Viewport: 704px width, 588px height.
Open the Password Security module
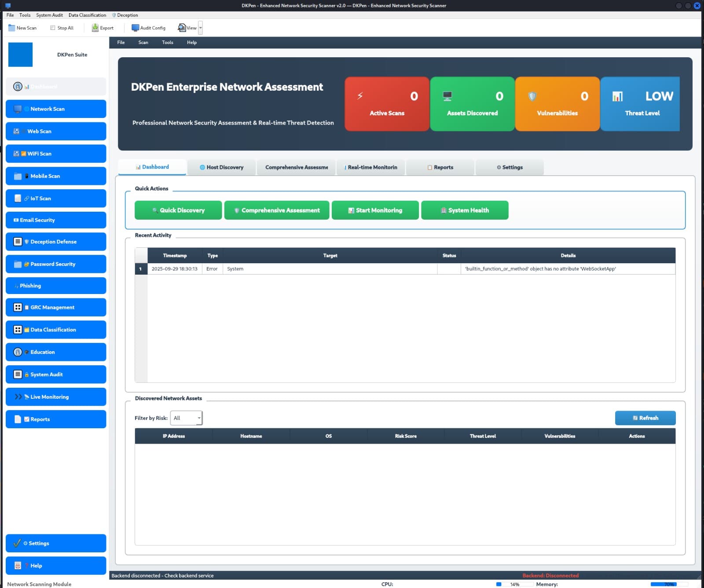(56, 264)
